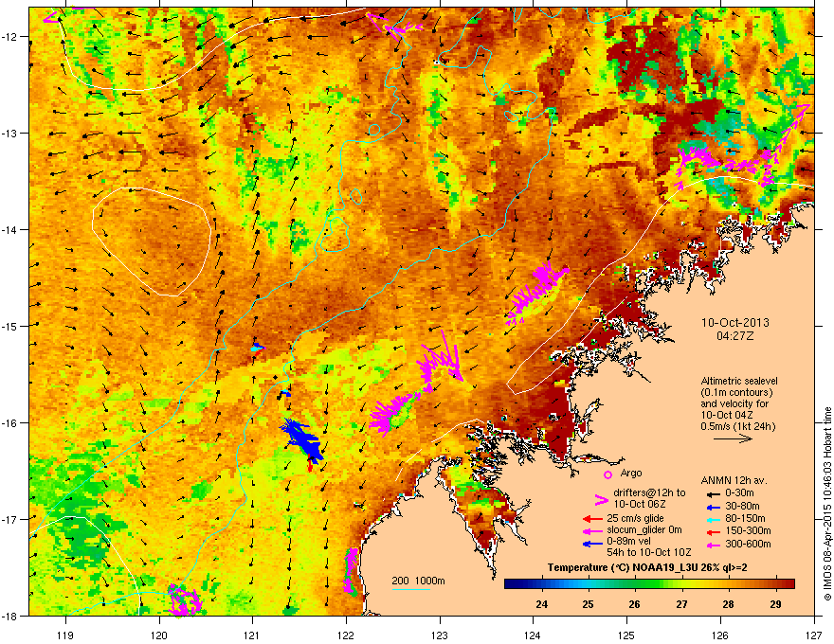Click the 'Altimetric sealevel' legend text
Viewport: 834px width, 644px height.
(x=739, y=381)
